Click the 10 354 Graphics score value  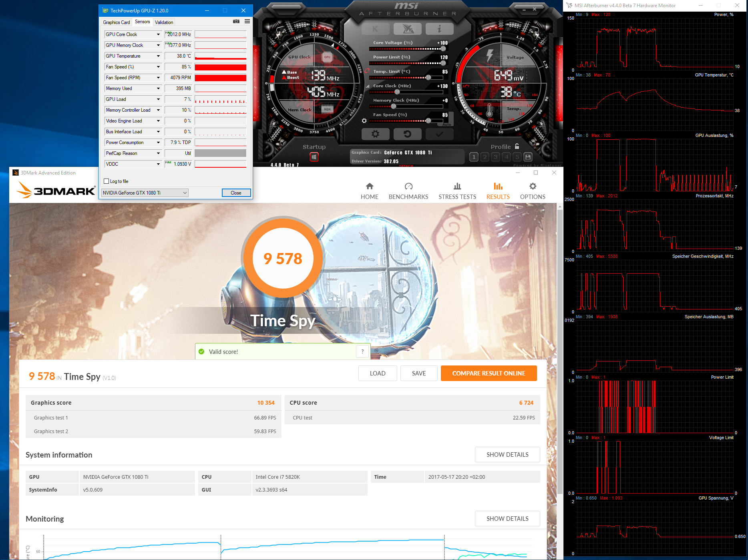coord(266,403)
